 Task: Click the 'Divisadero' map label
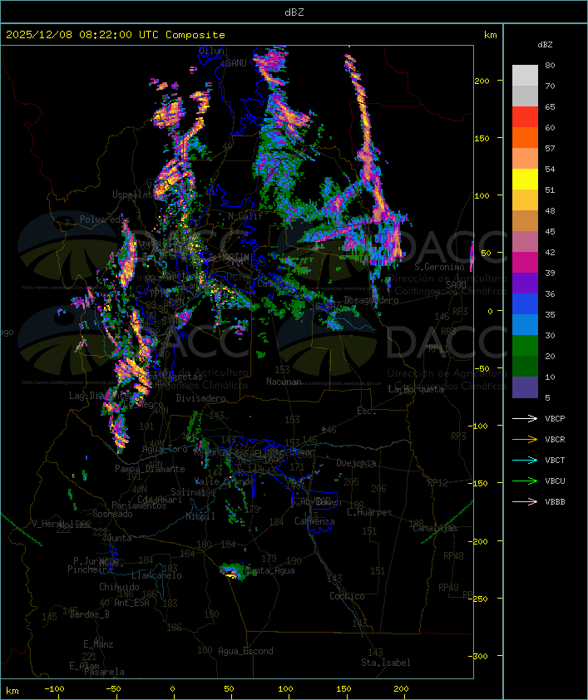pos(201,398)
